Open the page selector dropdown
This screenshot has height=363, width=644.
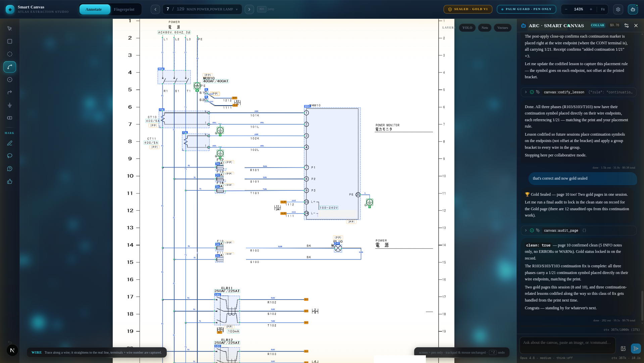click(x=202, y=9)
